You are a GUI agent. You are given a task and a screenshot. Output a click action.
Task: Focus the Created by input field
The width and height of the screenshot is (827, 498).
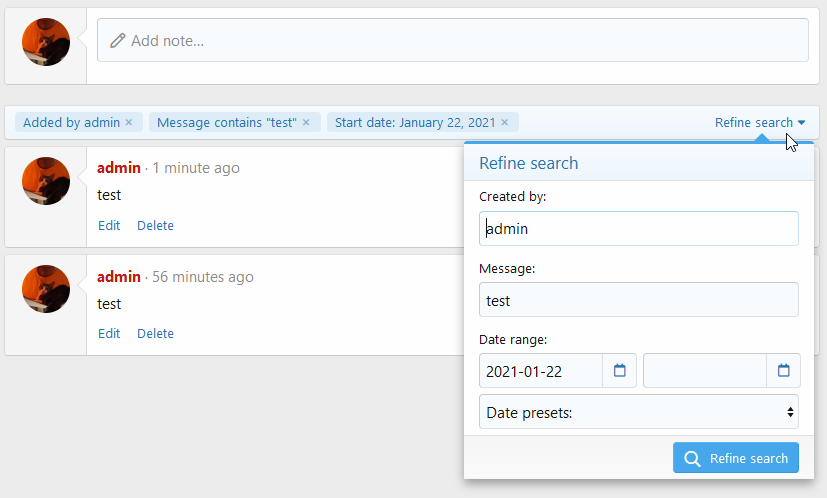click(x=638, y=228)
